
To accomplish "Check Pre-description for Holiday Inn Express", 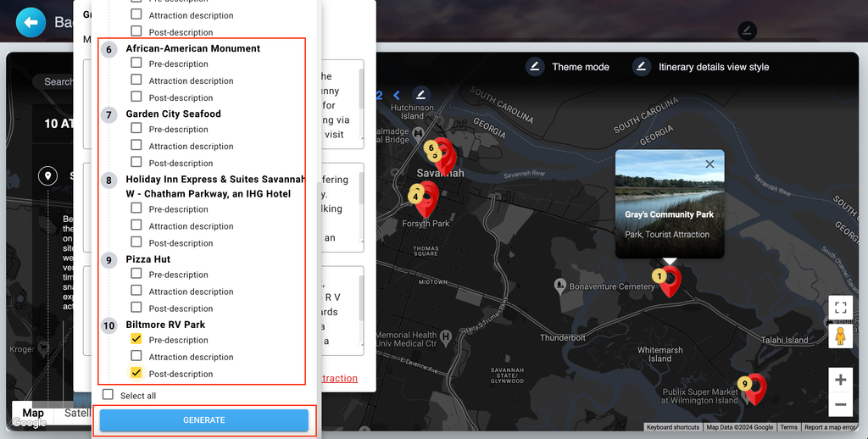I will point(136,208).
